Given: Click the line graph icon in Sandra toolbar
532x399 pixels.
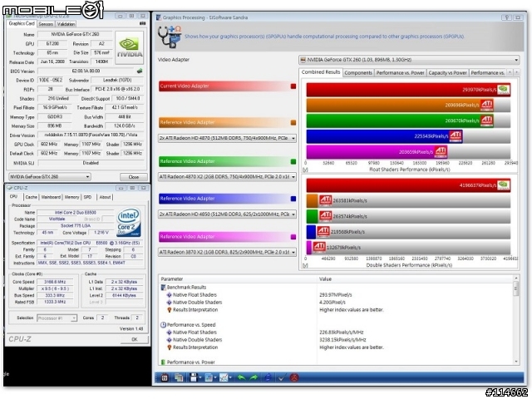Looking at the screenshot, I should click(x=224, y=377).
